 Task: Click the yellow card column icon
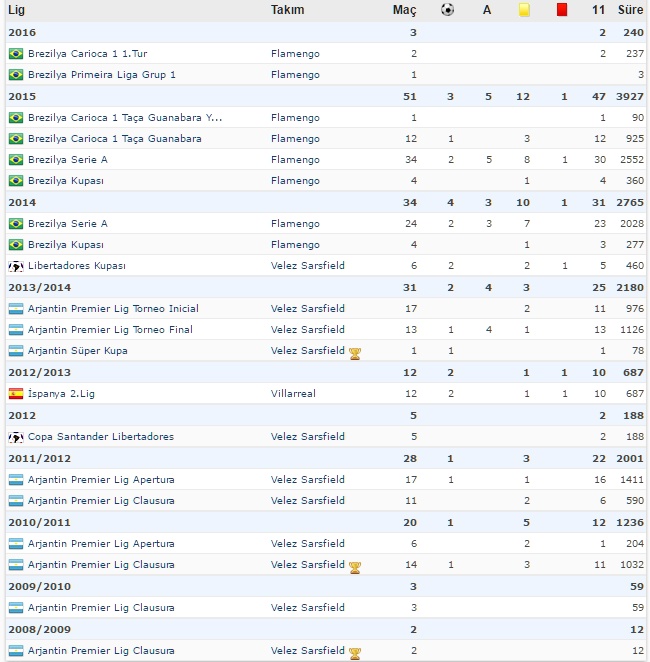pos(523,10)
